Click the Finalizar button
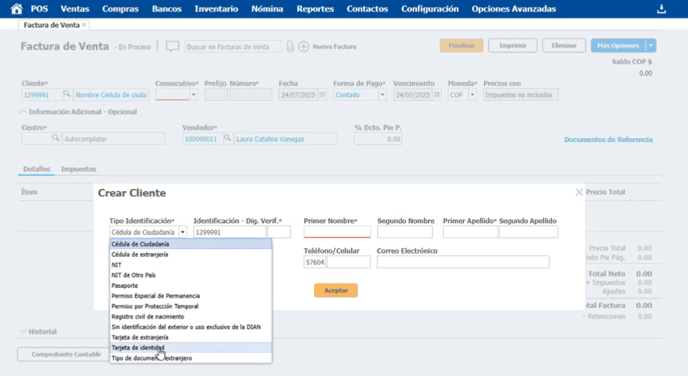 tap(462, 46)
